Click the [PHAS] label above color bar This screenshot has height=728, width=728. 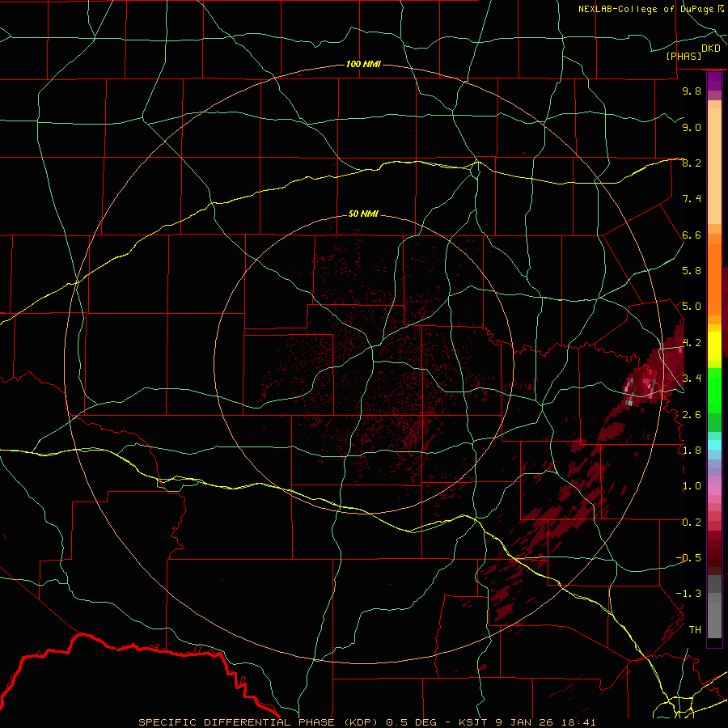click(684, 56)
